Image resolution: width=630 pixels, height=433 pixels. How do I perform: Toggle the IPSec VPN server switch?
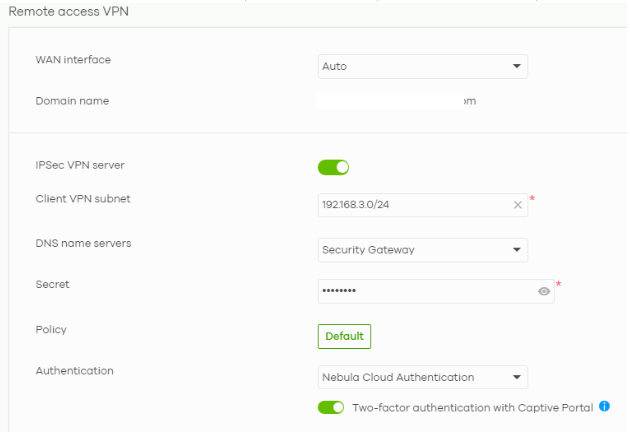(333, 167)
